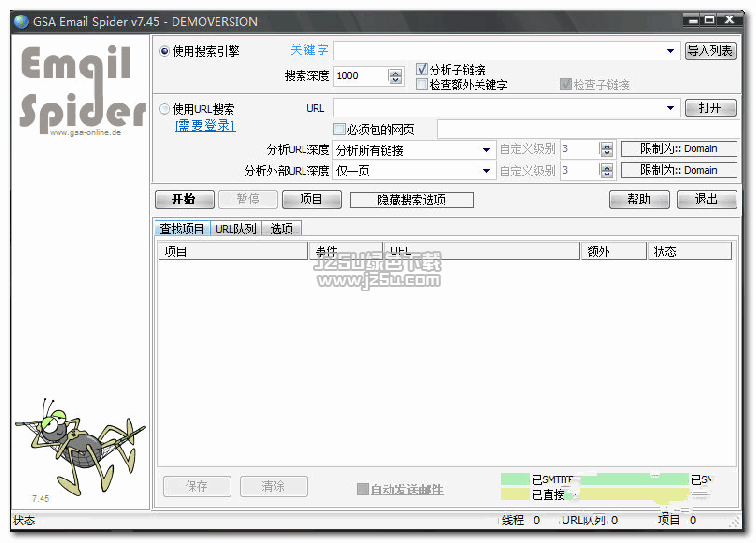Click the 隐藏搜索选项 button
The width and height of the screenshot is (756, 543).
[x=411, y=200]
